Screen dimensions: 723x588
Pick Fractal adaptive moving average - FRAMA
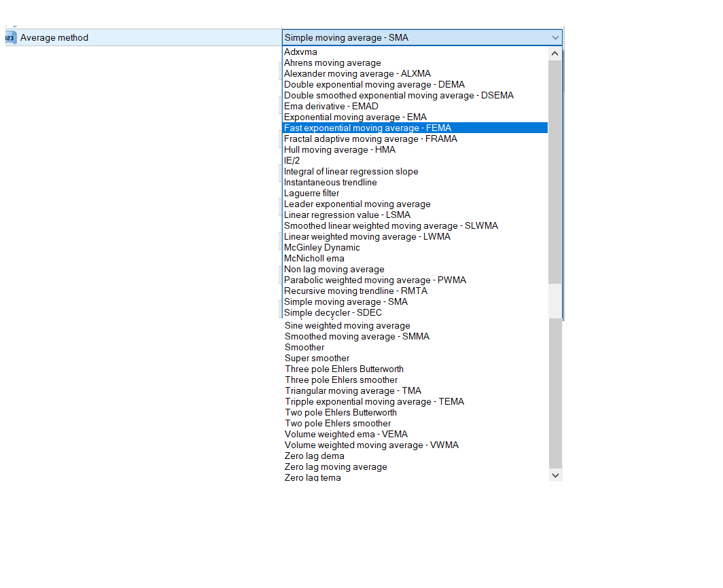[x=371, y=139]
